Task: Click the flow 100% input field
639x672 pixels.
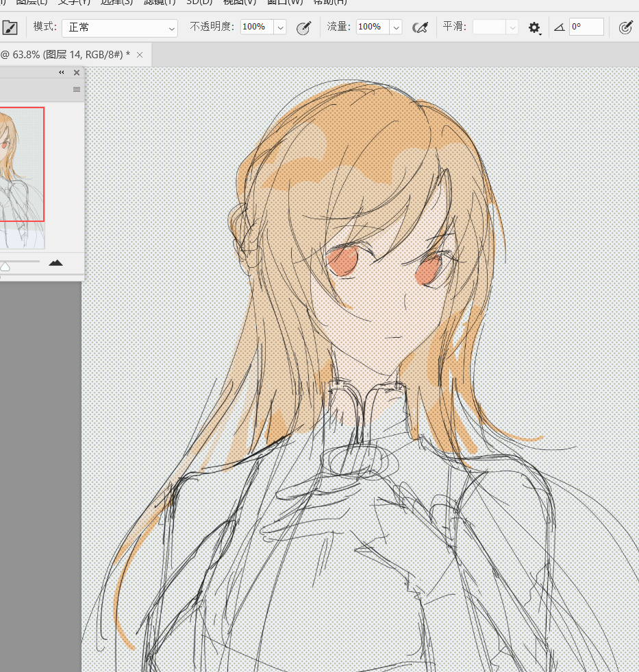Action: coord(372,27)
